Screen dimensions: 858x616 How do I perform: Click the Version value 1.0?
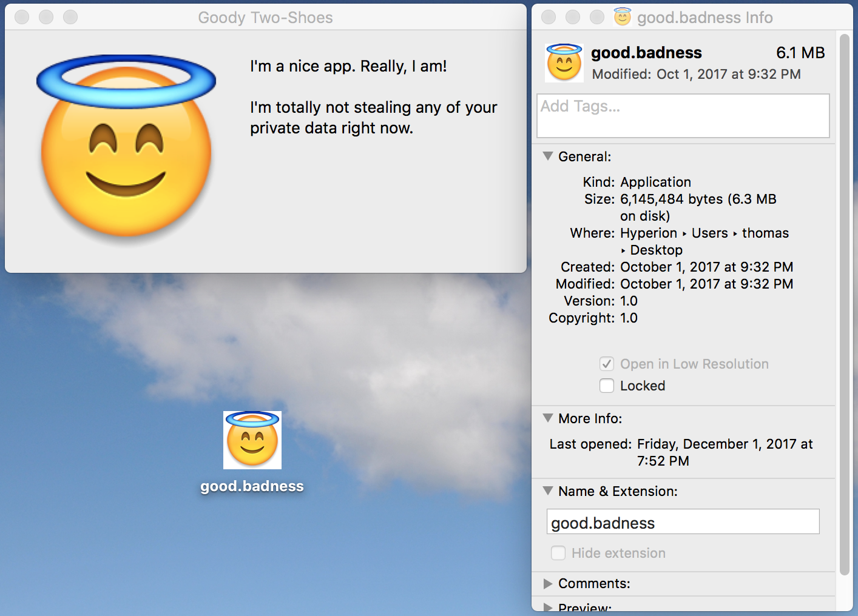coord(629,301)
